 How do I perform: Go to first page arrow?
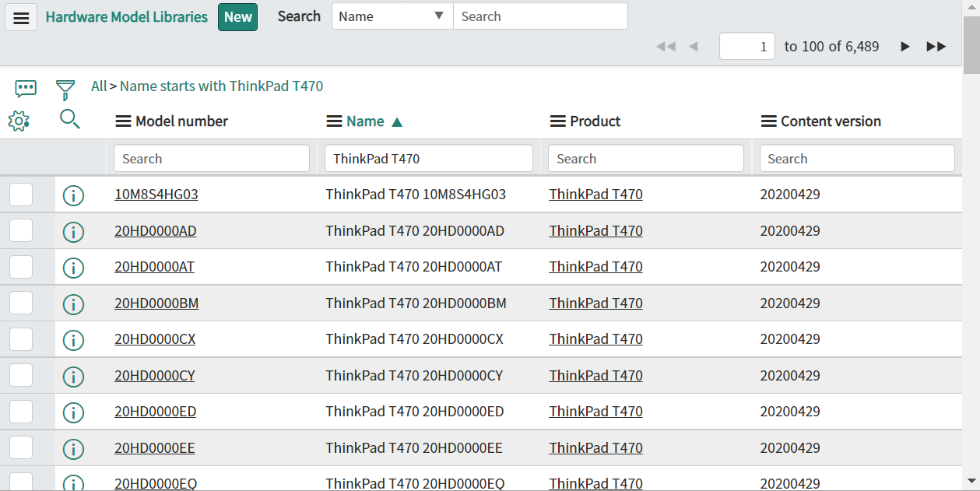point(666,47)
